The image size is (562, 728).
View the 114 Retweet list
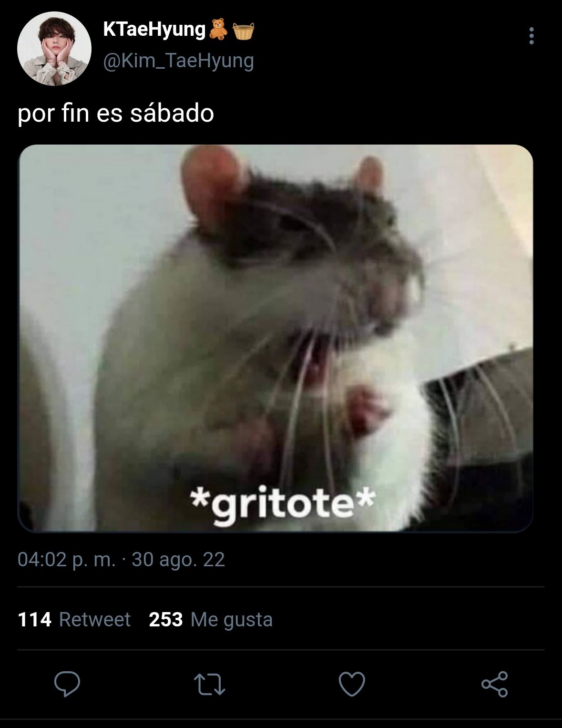coord(74,619)
